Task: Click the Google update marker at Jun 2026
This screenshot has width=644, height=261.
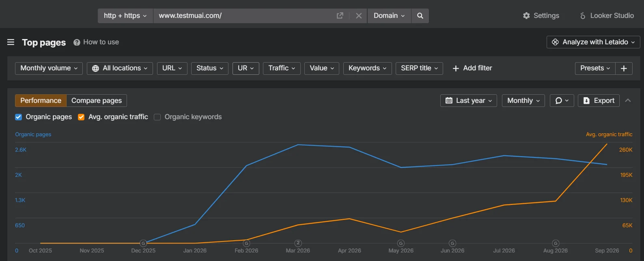Action: tap(452, 243)
